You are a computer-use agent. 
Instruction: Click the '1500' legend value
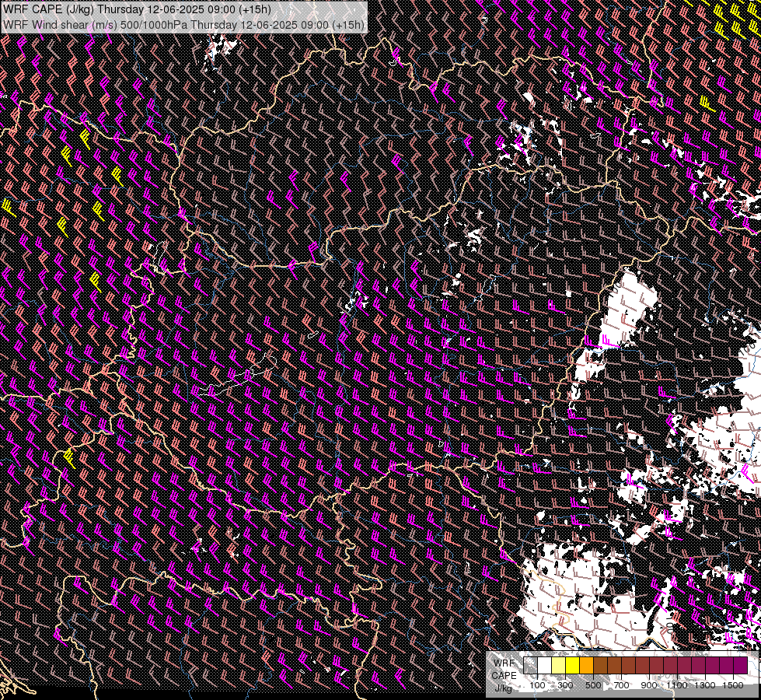(x=733, y=685)
